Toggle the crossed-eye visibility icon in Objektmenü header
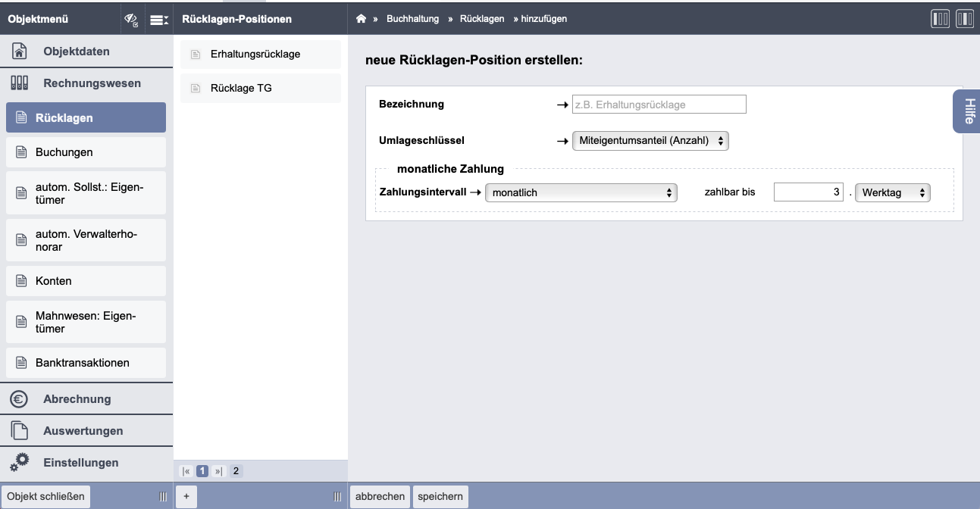Screen dimensions: 980x509 [131, 20]
